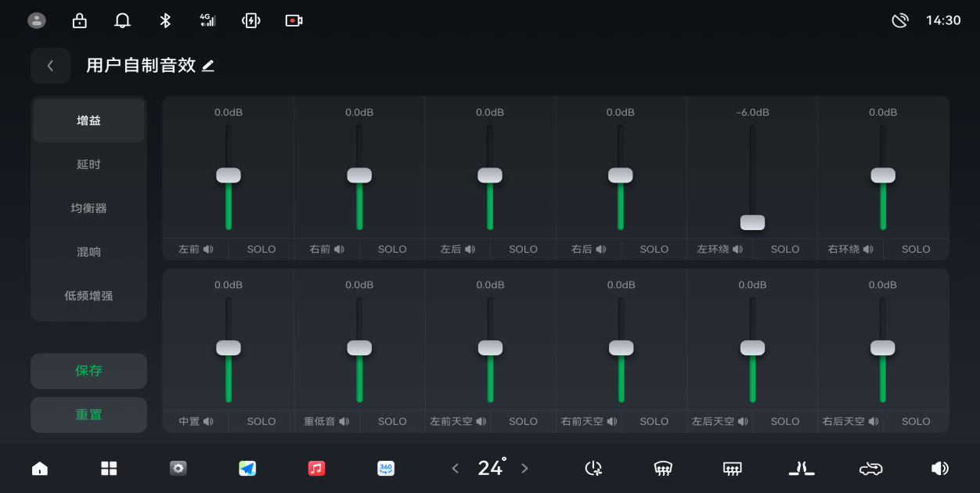Tap the dashcam recorder icon
The width and height of the screenshot is (980, 493).
pos(294,20)
